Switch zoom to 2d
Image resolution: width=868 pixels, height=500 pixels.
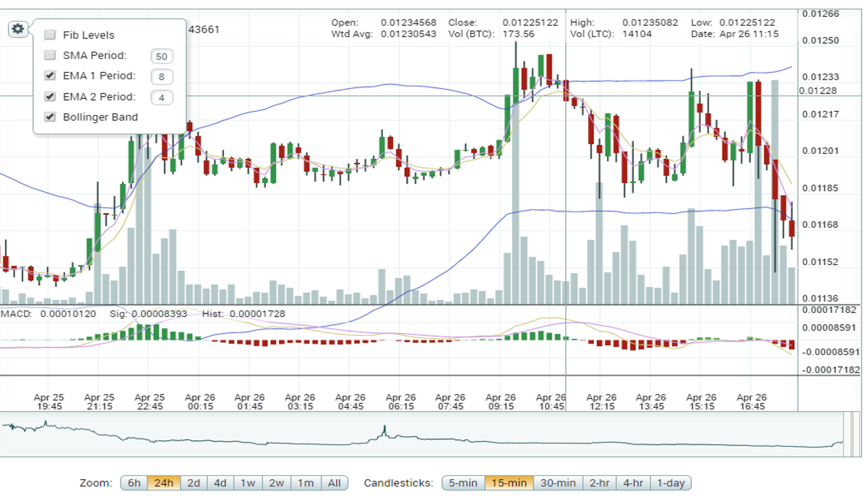pyautogui.click(x=194, y=483)
